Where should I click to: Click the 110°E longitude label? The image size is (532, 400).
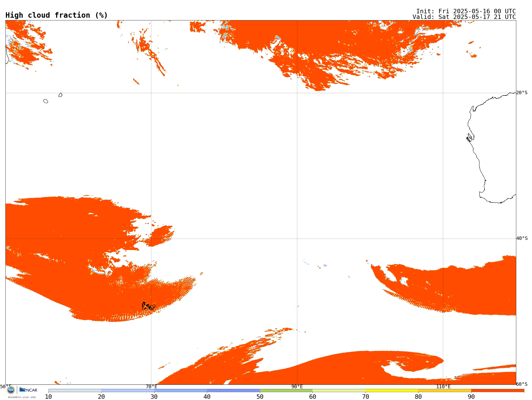pos(443,386)
